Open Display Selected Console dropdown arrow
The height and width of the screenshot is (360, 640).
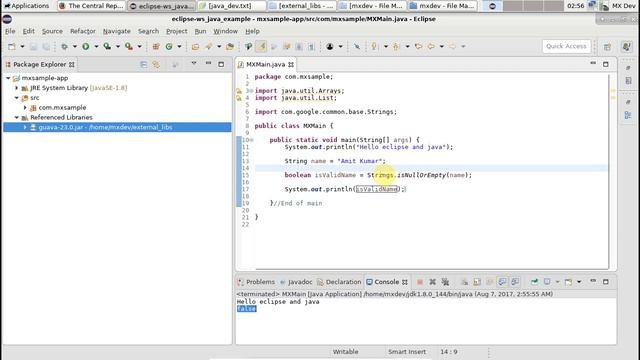[557, 282]
